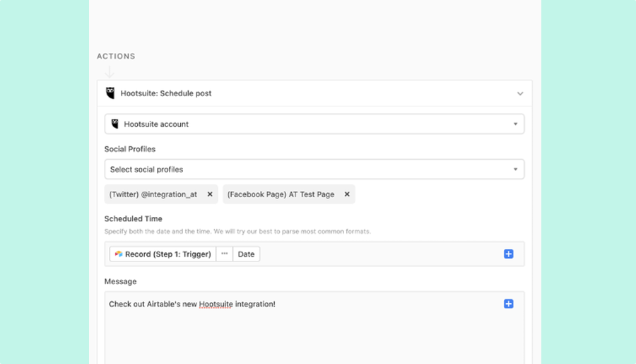Open the Select social profiles dropdown

(x=314, y=169)
